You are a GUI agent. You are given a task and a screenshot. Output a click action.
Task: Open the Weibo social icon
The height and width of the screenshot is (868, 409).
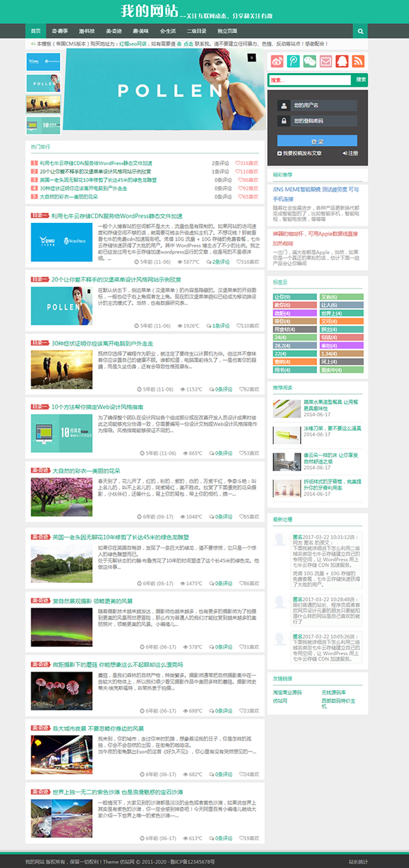[x=277, y=61]
